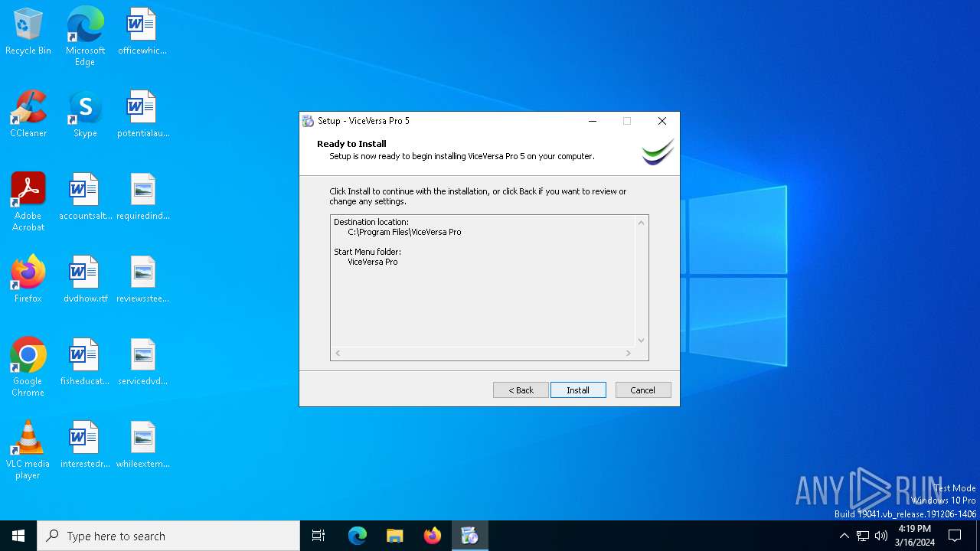
Task: Minimize the ViceVersa Pro setup window
Action: click(x=593, y=121)
